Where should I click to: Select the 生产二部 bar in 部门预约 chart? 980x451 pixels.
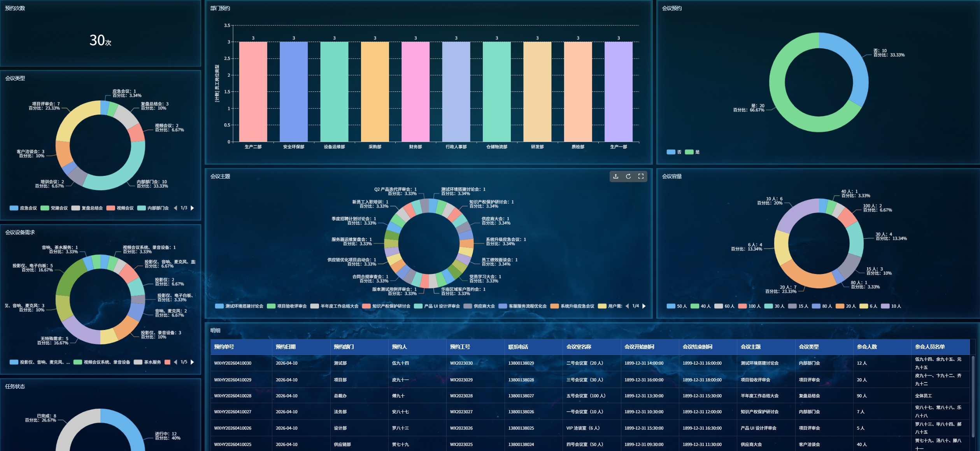tap(253, 92)
